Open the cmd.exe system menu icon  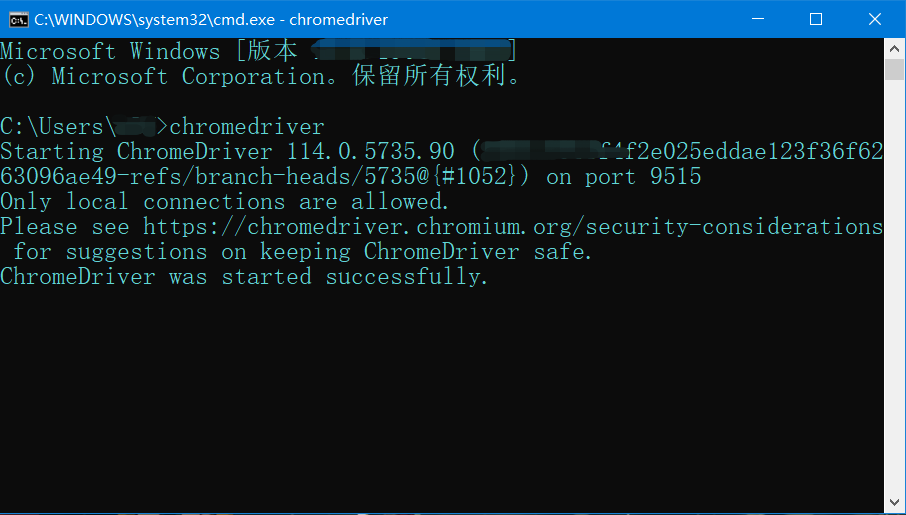point(18,19)
